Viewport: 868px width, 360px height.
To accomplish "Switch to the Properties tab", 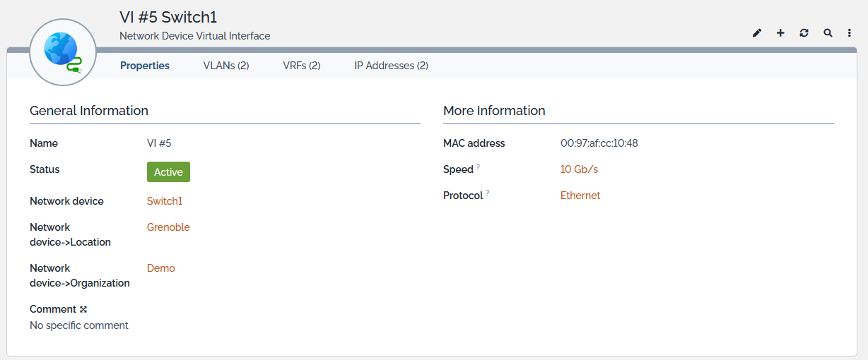I will tap(145, 66).
